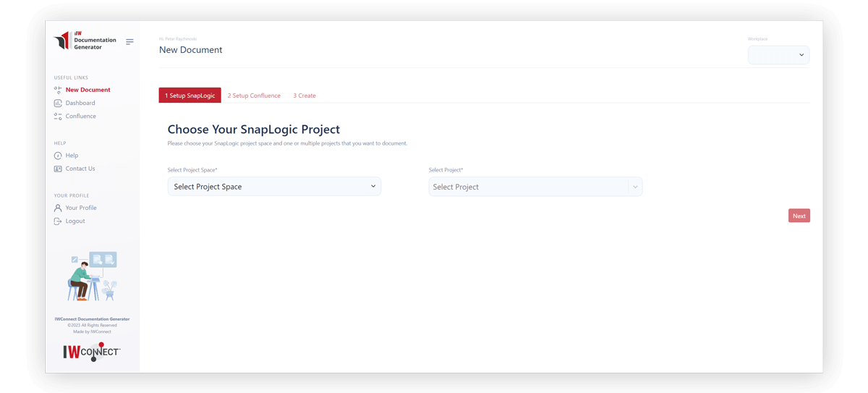868x393 pixels.
Task: Open the Help page link
Action: pyautogui.click(x=72, y=156)
